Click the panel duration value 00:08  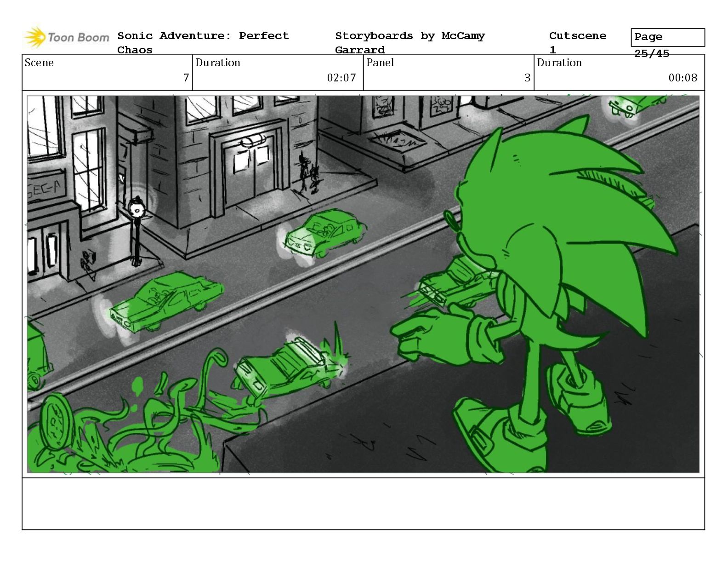click(x=683, y=78)
